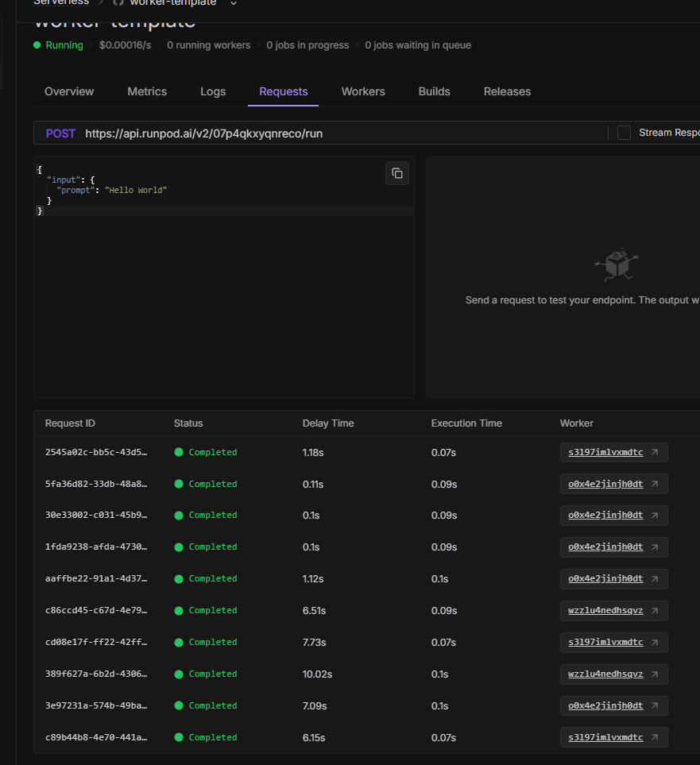Open worker link in the cd08e17f row
700x765 pixels.
(x=613, y=642)
